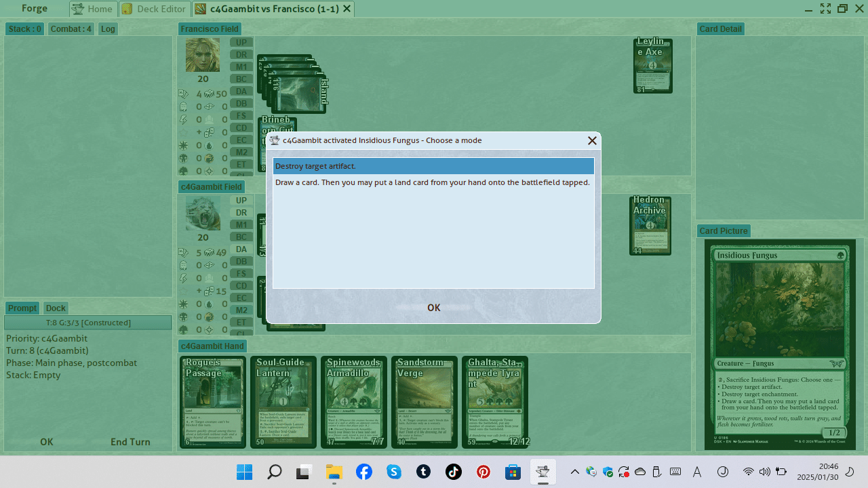Image resolution: width=868 pixels, height=488 pixels.
Task: Open c4Gaambit's library icon showing 49
Action: 209,252
